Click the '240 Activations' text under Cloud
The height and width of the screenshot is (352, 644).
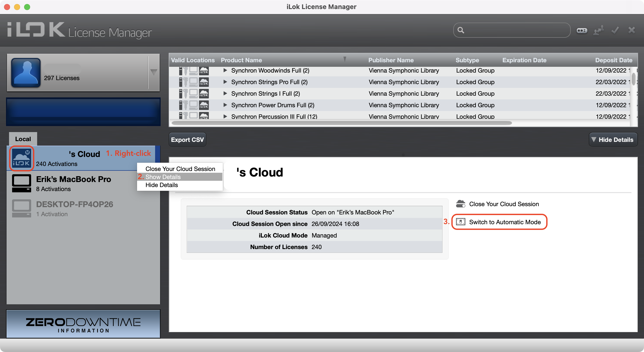tap(57, 164)
